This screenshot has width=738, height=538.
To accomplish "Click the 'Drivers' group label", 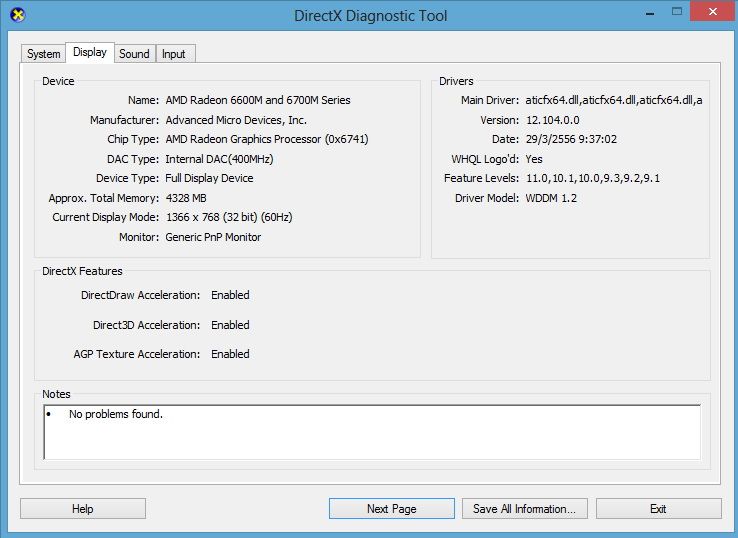I will (456, 81).
